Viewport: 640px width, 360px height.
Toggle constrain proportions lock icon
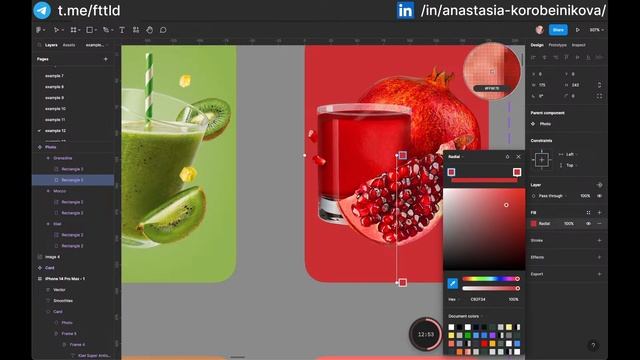(599, 85)
